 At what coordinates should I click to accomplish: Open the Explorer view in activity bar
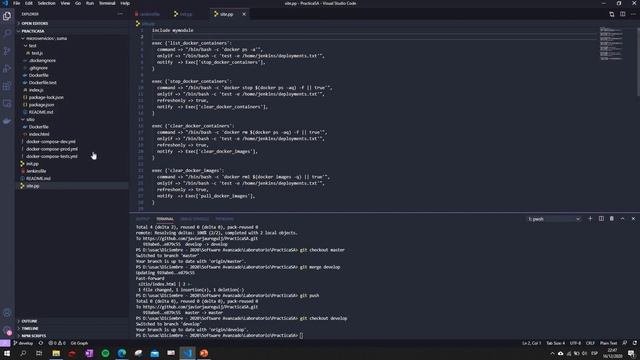7,16
